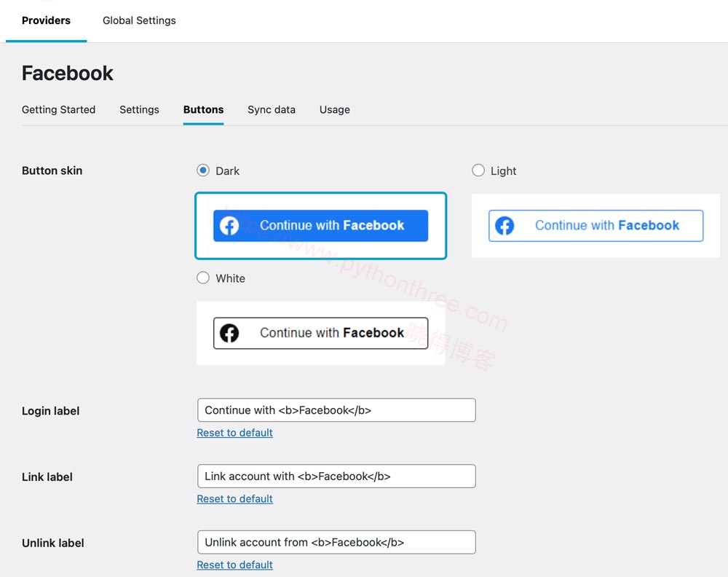Click the Link label row title
Screen dimensions: 728x577
click(x=47, y=476)
